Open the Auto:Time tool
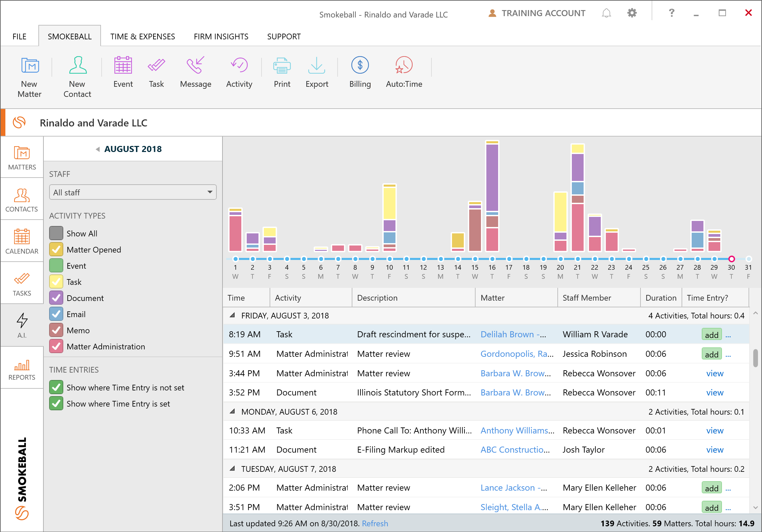762x532 pixels. pyautogui.click(x=404, y=66)
